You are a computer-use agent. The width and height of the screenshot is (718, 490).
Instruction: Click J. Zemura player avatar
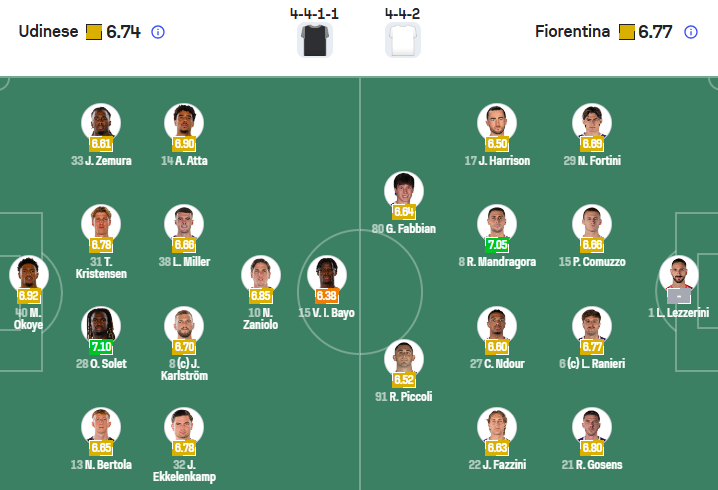tap(101, 122)
